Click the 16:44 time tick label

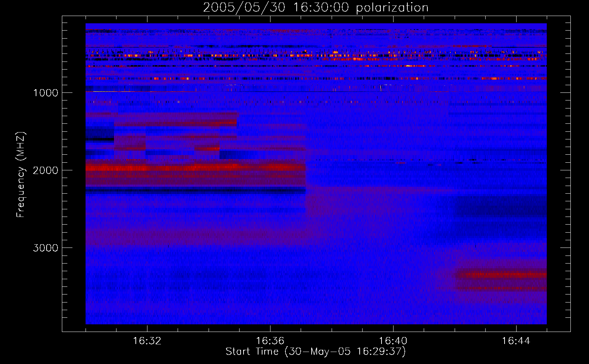[x=516, y=341]
